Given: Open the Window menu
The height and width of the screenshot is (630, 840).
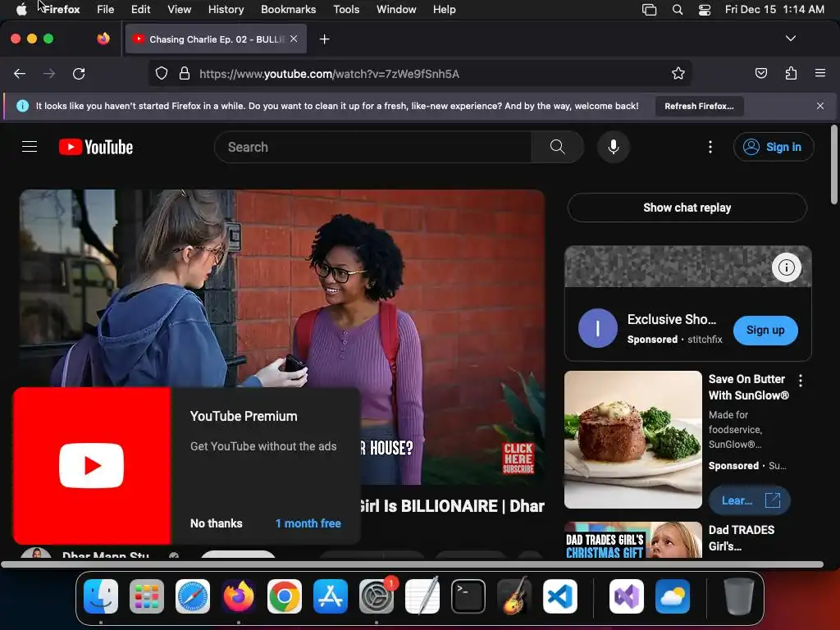Looking at the screenshot, I should click(x=396, y=9).
